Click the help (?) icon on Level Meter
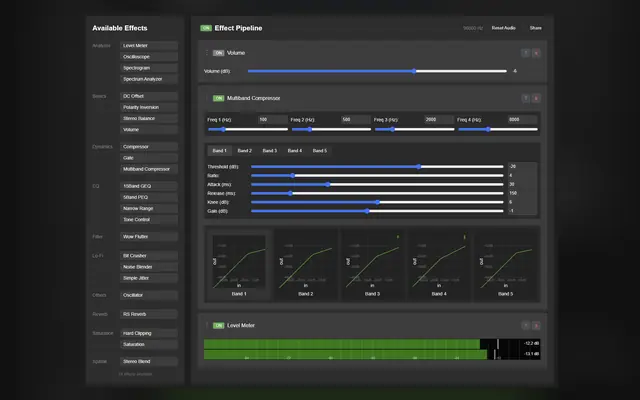 pyautogui.click(x=525, y=325)
